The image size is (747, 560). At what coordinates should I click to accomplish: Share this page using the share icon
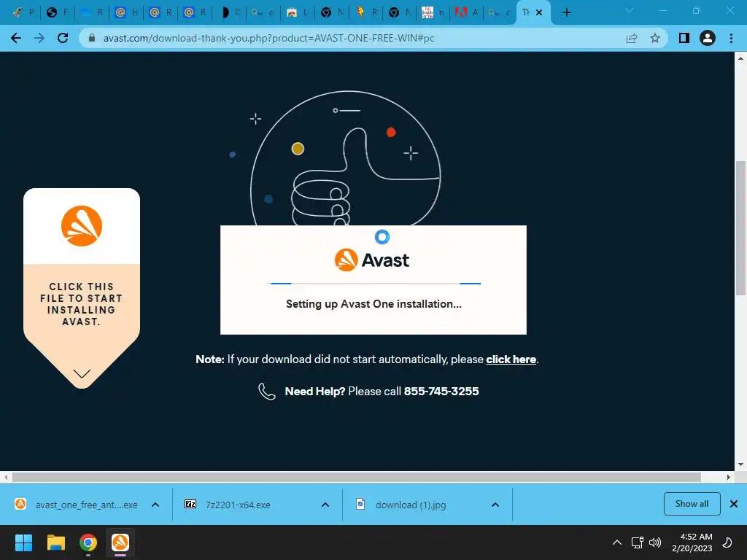coord(632,38)
